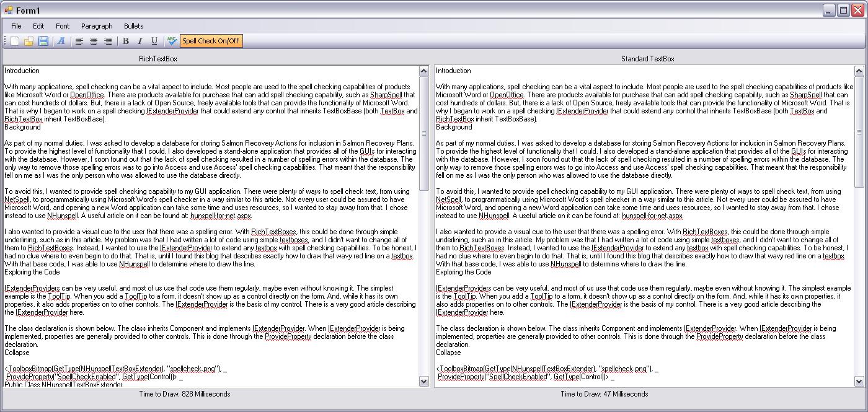The image size is (868, 412).
Task: Click the Standard TextBox scroll down arrow
Action: 859,382
